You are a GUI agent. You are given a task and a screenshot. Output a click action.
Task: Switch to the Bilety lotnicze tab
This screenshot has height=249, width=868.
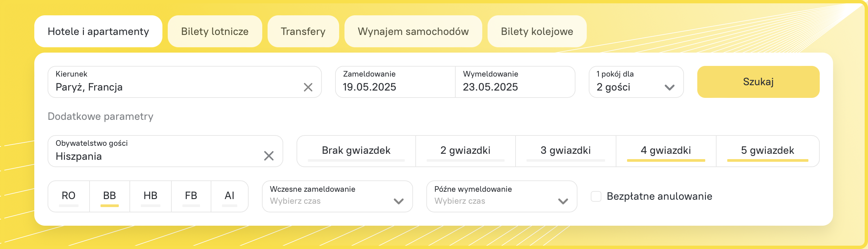click(215, 31)
